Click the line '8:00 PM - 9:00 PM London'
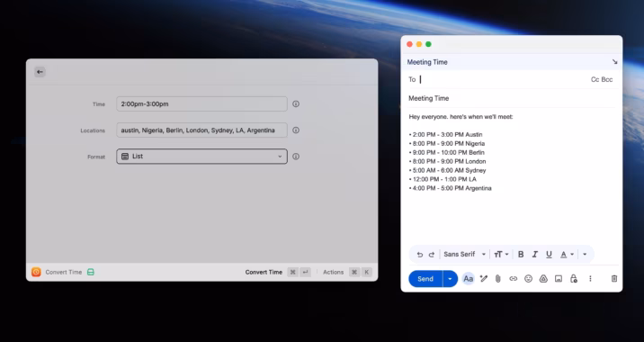This screenshot has height=342, width=644. click(447, 161)
